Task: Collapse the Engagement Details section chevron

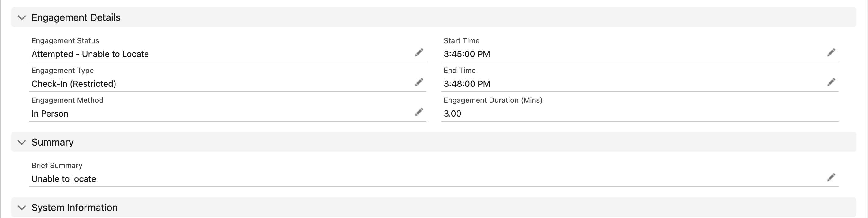Action: click(21, 17)
